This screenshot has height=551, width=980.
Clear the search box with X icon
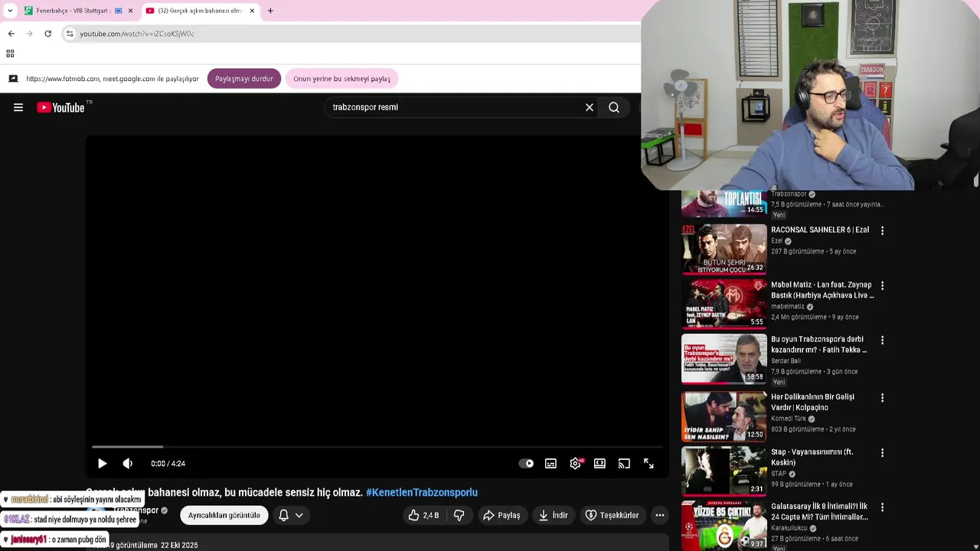tap(590, 107)
